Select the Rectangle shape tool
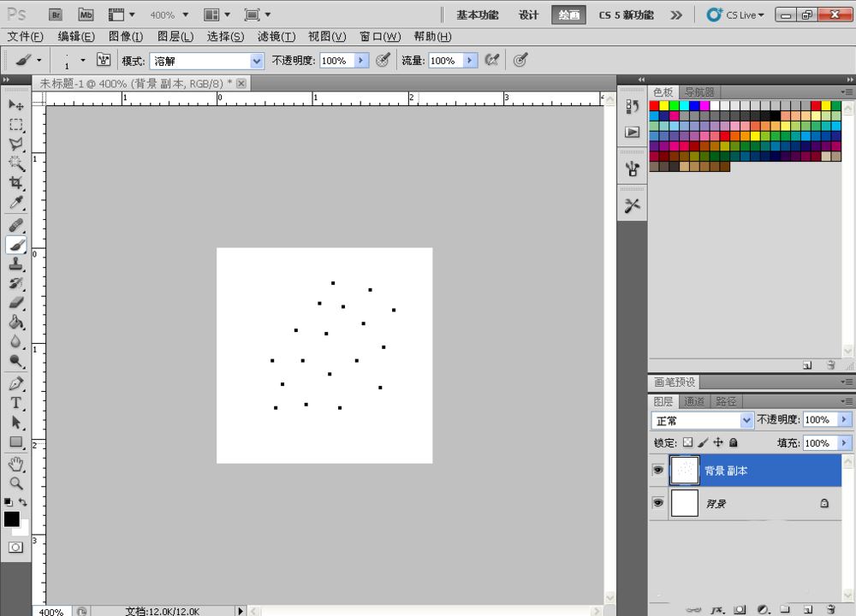The image size is (856, 616). tap(15, 441)
